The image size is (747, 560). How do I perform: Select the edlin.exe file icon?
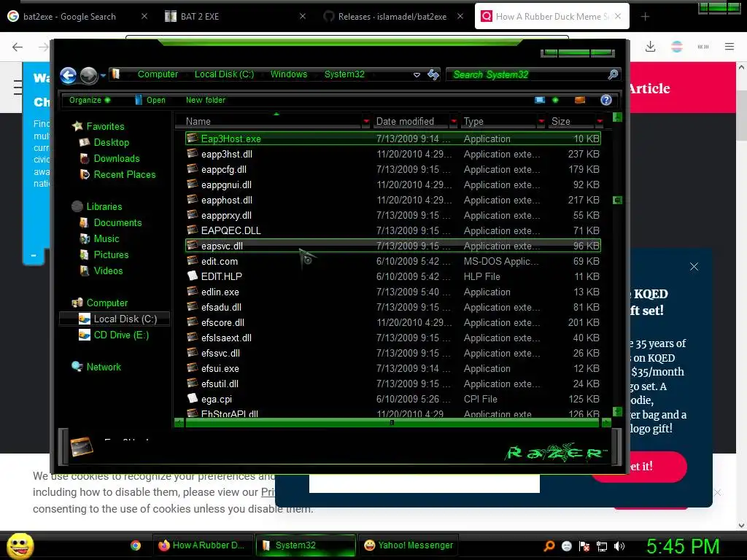193,292
